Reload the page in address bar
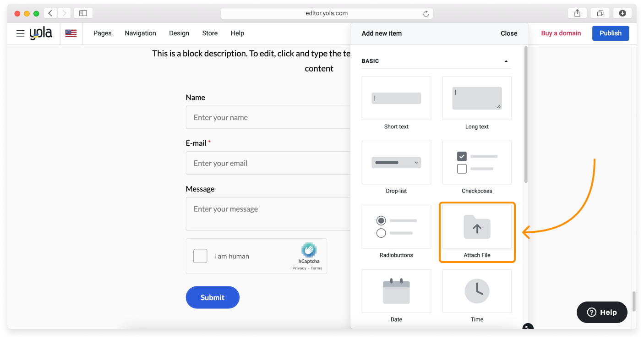 [426, 14]
